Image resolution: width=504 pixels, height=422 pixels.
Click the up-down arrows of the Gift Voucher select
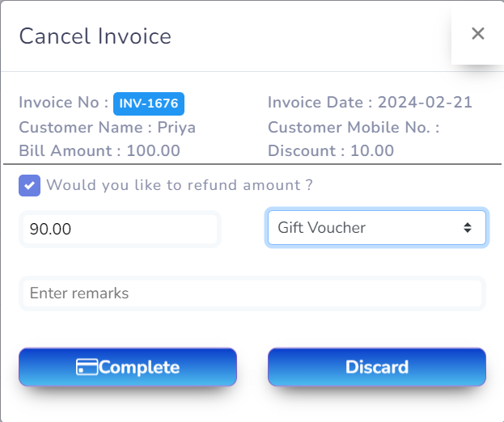pyautogui.click(x=467, y=228)
